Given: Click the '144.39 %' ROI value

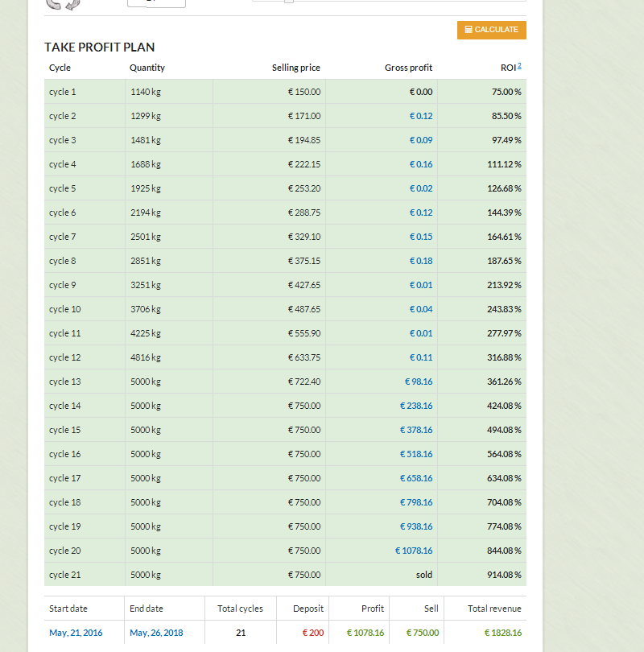Looking at the screenshot, I should coord(504,213).
